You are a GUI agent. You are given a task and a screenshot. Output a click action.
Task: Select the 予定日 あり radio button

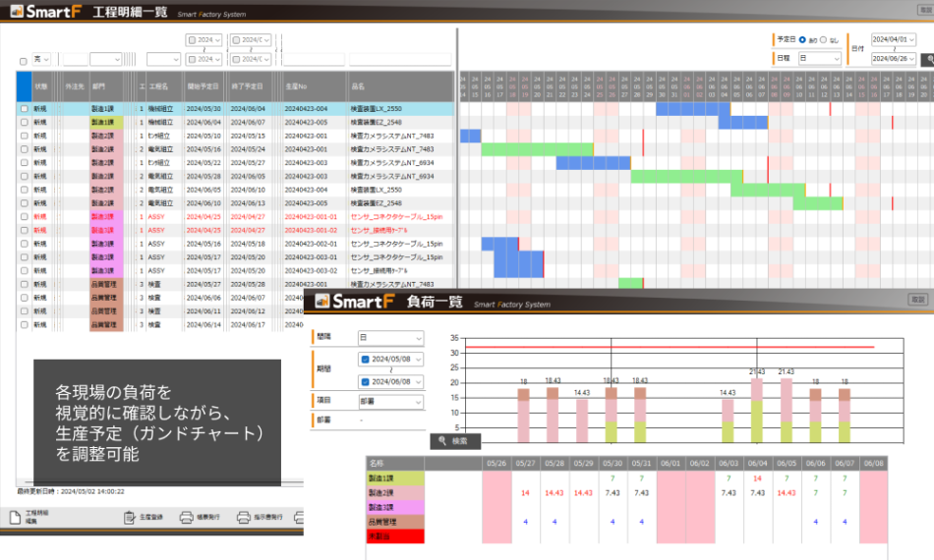(x=802, y=40)
